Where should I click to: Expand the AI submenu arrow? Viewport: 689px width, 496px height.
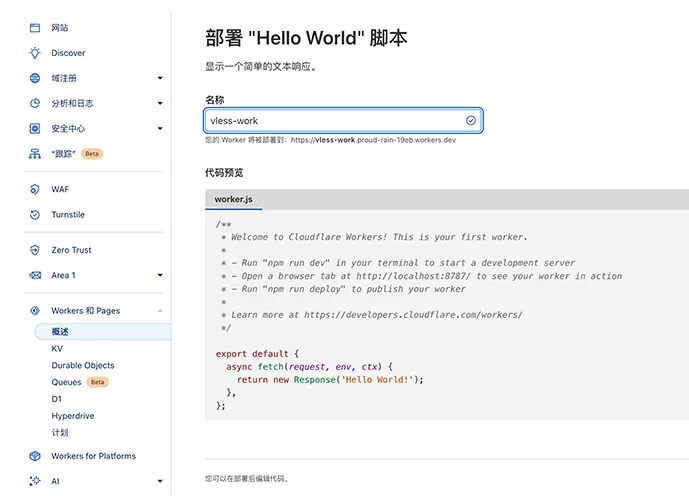pyautogui.click(x=160, y=481)
